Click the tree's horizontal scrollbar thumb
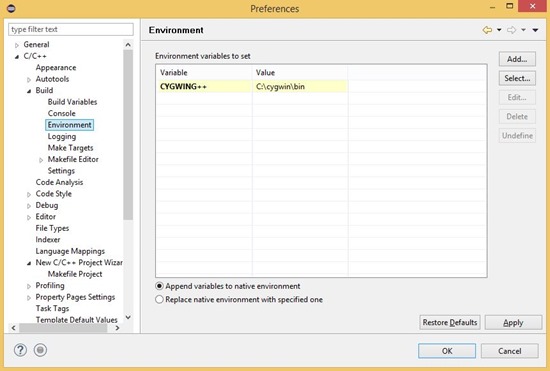Viewport: 550px width, 371px height. click(x=63, y=328)
